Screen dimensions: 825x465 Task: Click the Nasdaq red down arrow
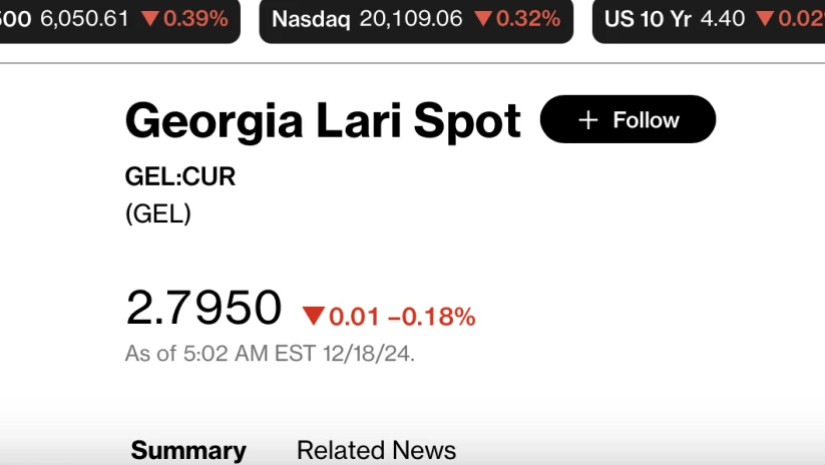pyautogui.click(x=483, y=19)
